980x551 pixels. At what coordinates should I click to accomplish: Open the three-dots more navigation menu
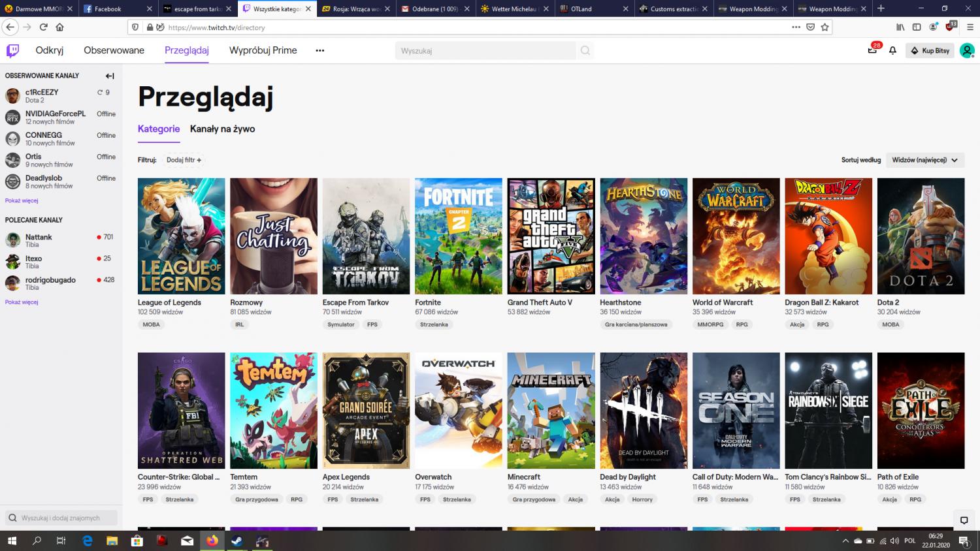(x=319, y=51)
